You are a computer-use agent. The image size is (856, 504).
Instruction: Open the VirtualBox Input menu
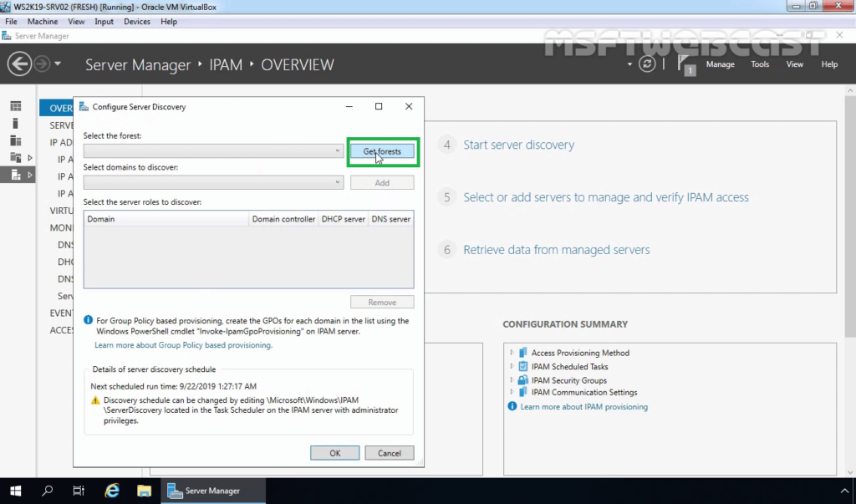104,22
